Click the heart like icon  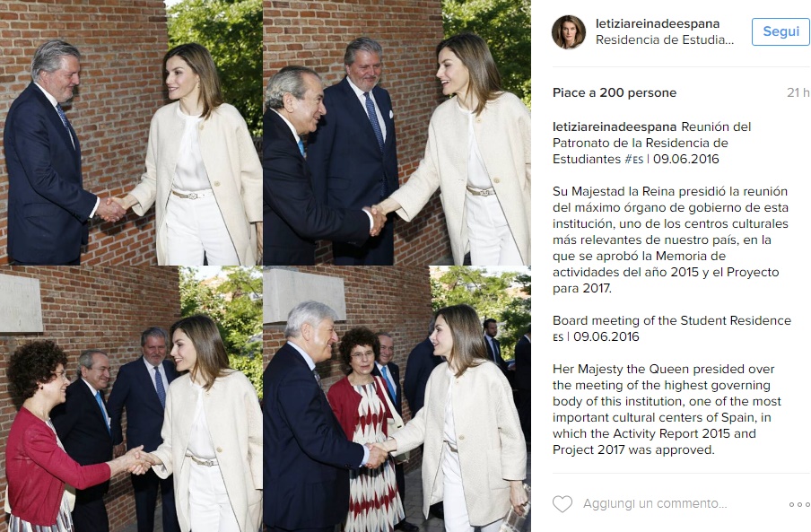pos(562,503)
